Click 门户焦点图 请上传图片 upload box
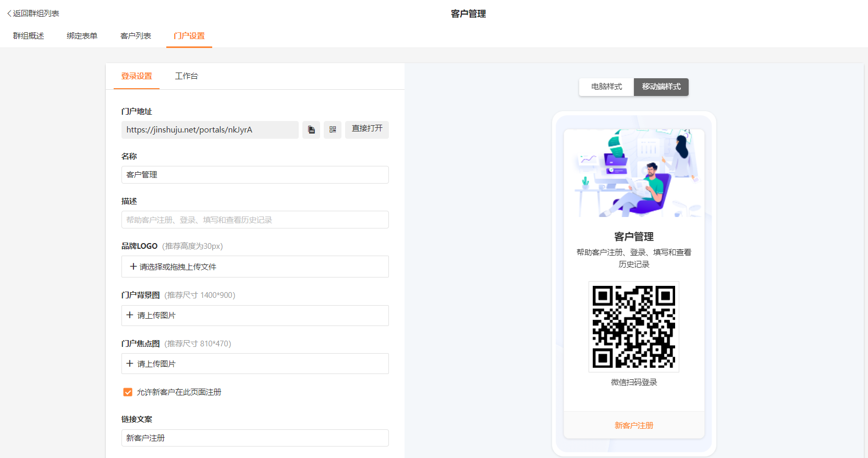868x458 pixels. [x=255, y=364]
